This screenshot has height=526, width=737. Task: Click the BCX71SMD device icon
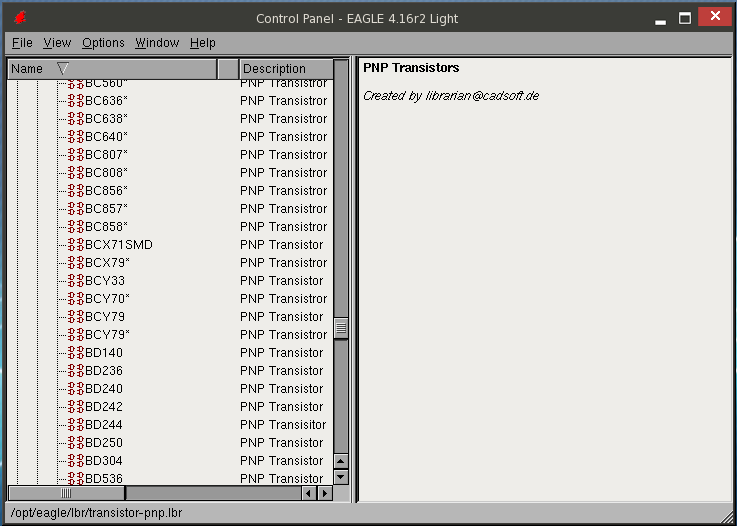pos(76,245)
